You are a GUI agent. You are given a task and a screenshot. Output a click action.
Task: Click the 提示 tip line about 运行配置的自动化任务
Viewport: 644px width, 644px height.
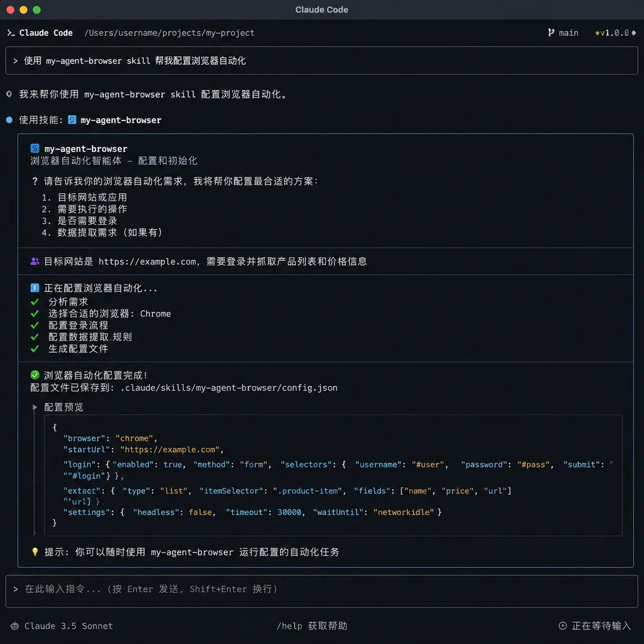coord(192,552)
